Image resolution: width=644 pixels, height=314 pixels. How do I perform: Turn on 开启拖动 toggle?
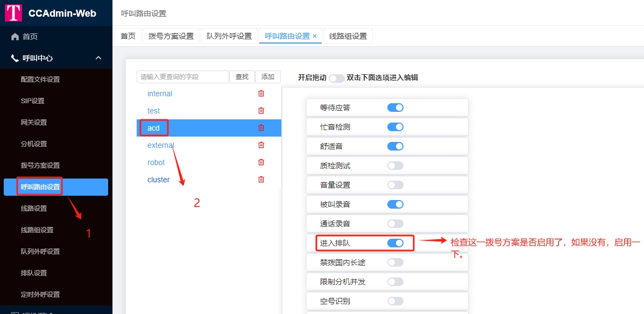337,78
